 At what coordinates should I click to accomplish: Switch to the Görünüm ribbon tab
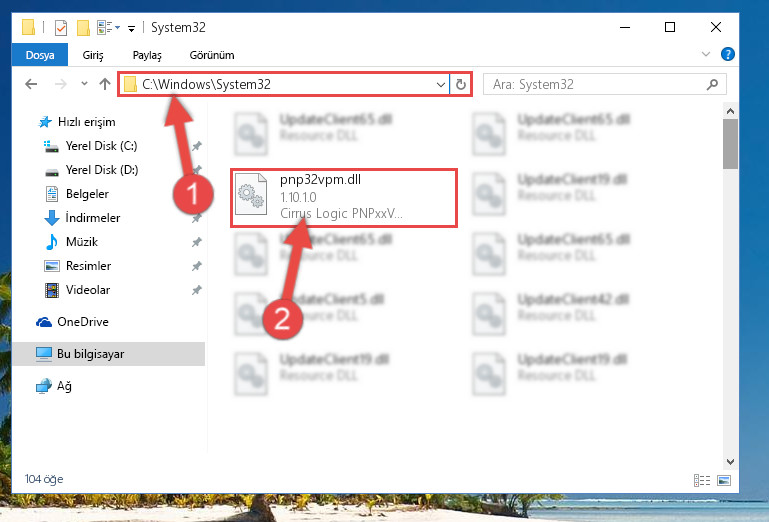(212, 55)
